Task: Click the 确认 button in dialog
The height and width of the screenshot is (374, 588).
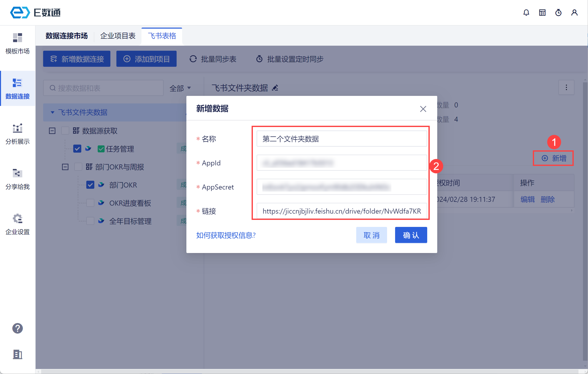Action: (x=411, y=235)
